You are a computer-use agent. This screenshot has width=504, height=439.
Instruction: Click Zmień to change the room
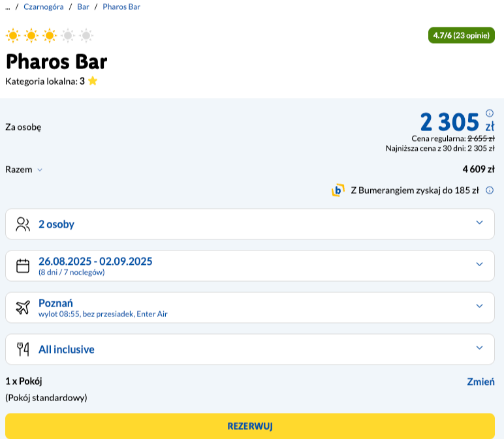[x=480, y=382]
